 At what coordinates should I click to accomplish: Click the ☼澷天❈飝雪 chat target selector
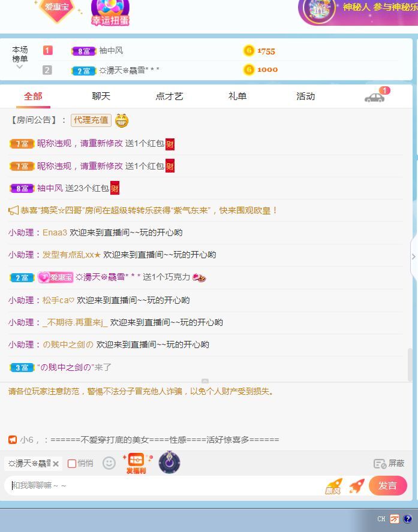[x=29, y=464]
